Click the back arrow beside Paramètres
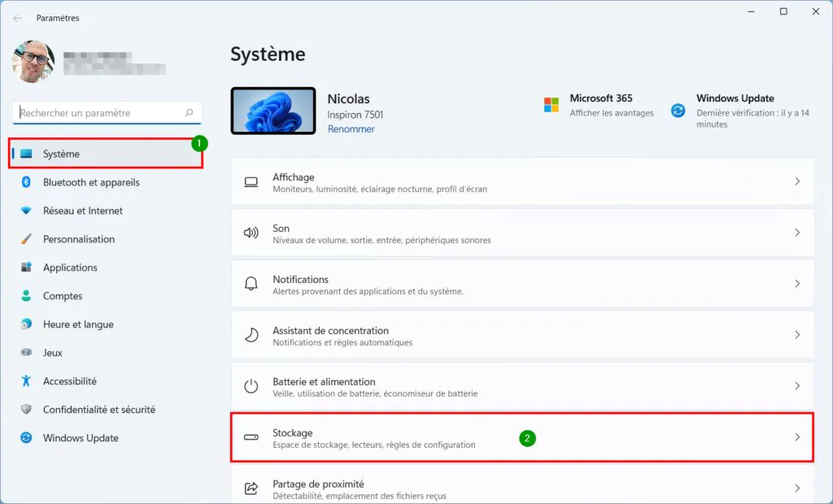Image resolution: width=833 pixels, height=504 pixels. click(x=18, y=18)
